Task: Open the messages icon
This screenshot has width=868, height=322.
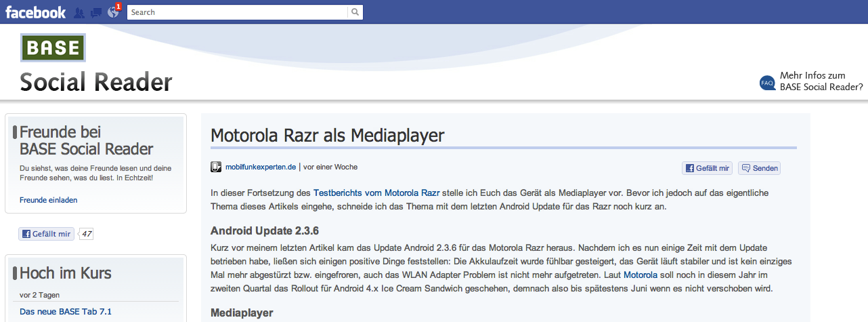Action: 96,12
